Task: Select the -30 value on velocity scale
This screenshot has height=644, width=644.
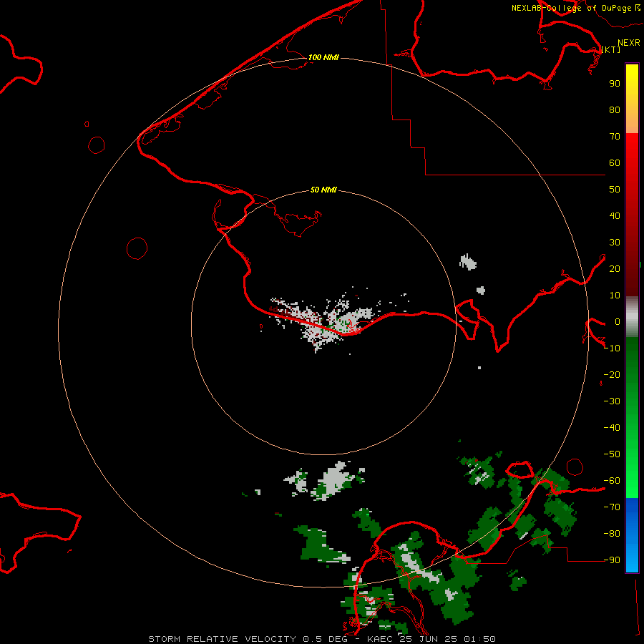Action: click(612, 401)
